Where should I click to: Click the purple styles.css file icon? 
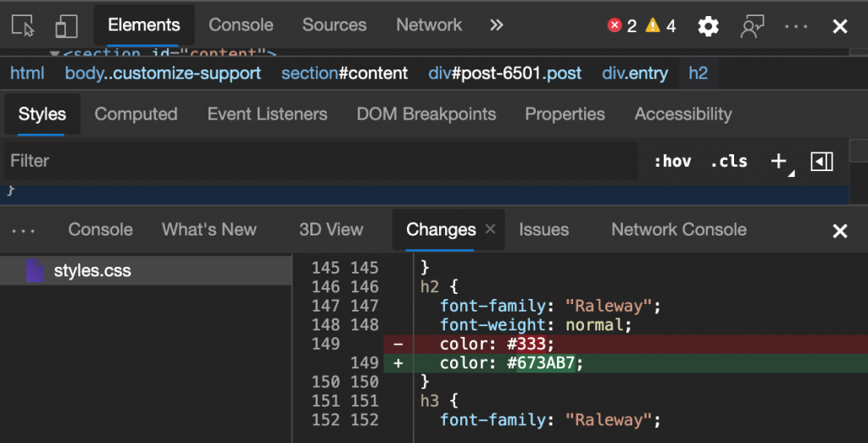click(x=35, y=270)
